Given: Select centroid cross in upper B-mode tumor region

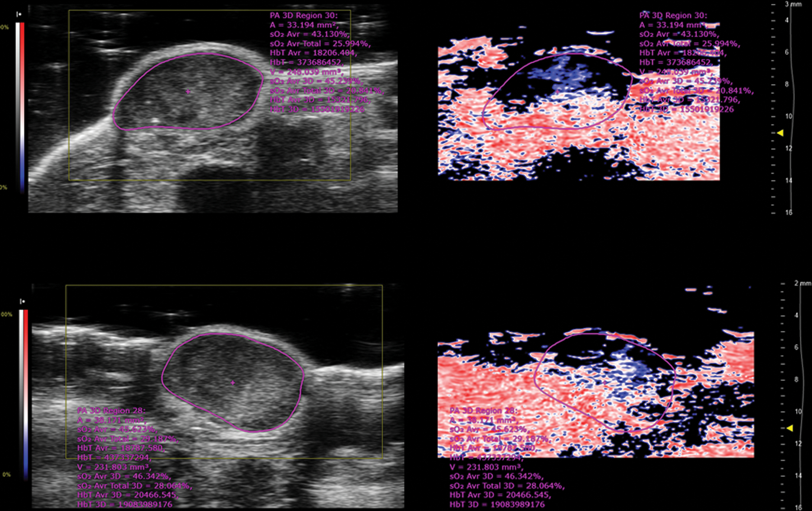Looking at the screenshot, I should (x=188, y=92).
